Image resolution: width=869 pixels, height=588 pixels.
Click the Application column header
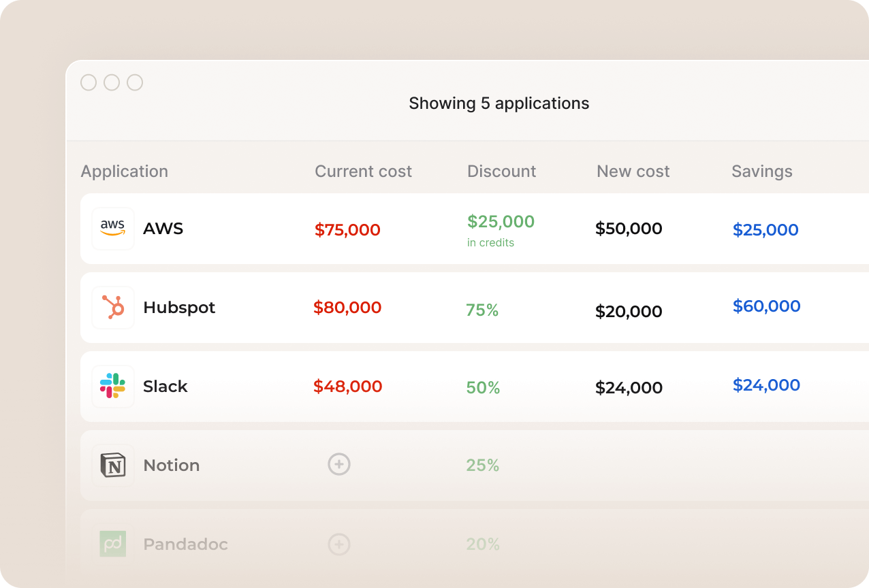(x=125, y=171)
